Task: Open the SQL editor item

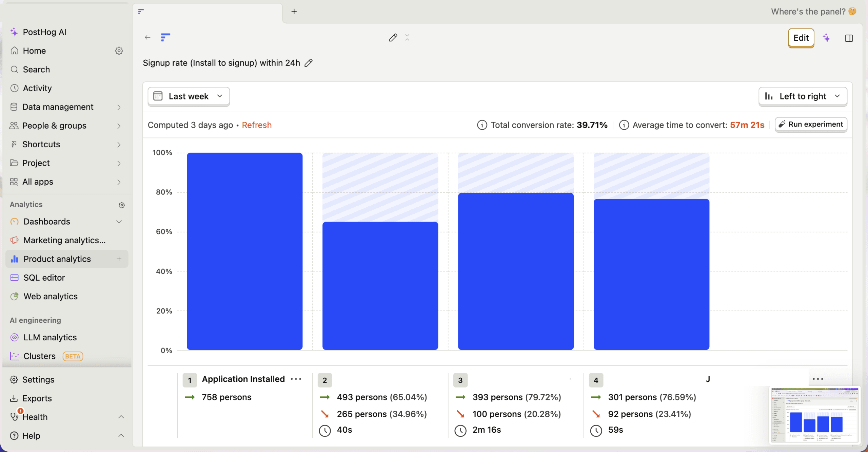Action: pyautogui.click(x=44, y=278)
